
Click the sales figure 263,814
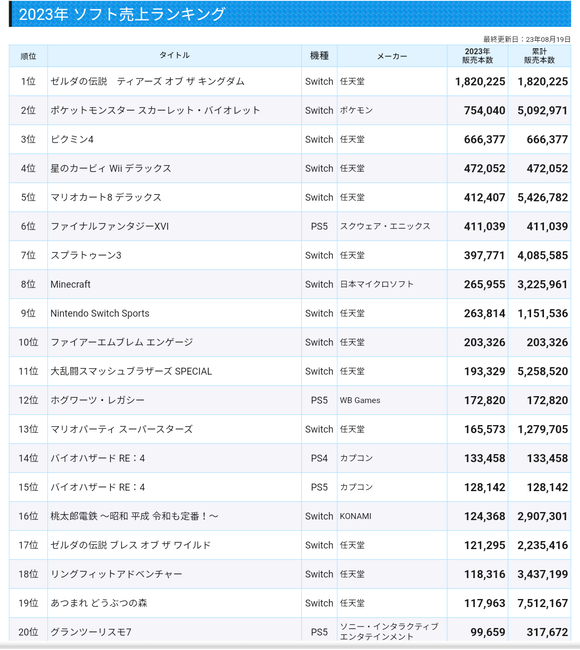484,314
